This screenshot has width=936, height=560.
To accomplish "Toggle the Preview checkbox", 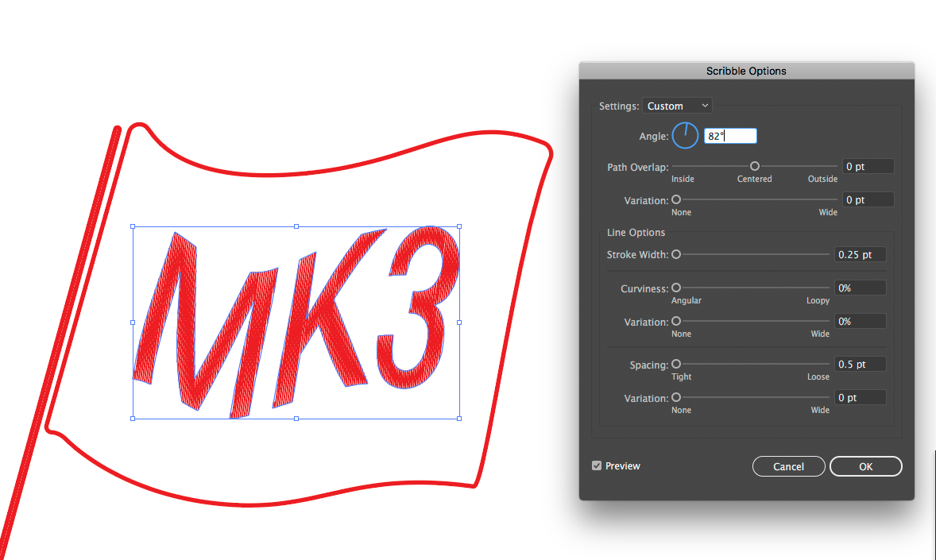I will (597, 465).
